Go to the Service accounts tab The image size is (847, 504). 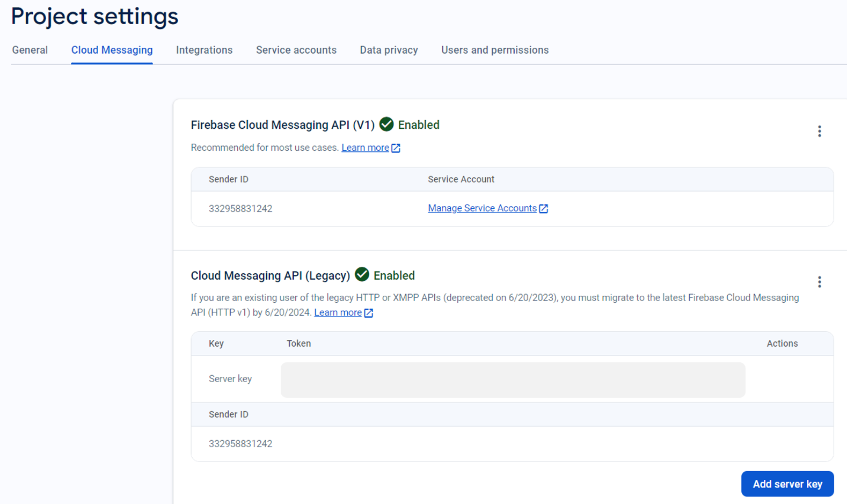tap(296, 50)
